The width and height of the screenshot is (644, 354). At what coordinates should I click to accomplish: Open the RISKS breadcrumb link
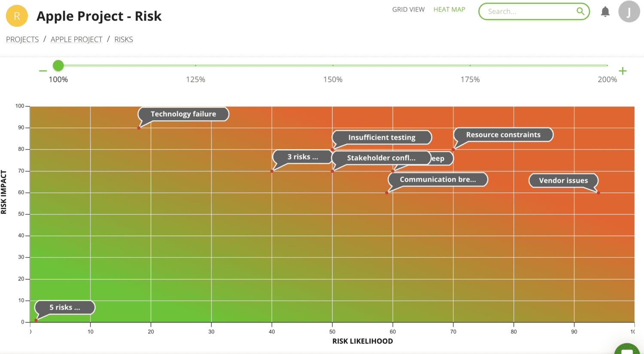(124, 39)
